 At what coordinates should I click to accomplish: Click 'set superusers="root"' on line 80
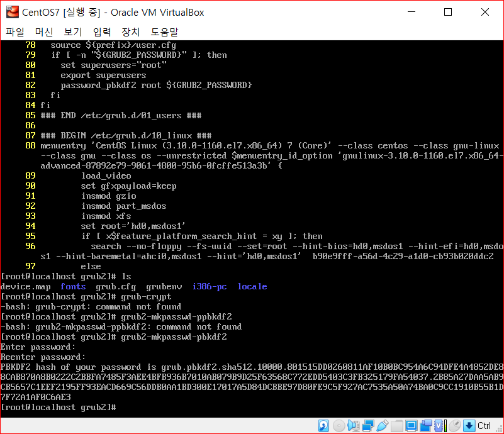tap(113, 65)
